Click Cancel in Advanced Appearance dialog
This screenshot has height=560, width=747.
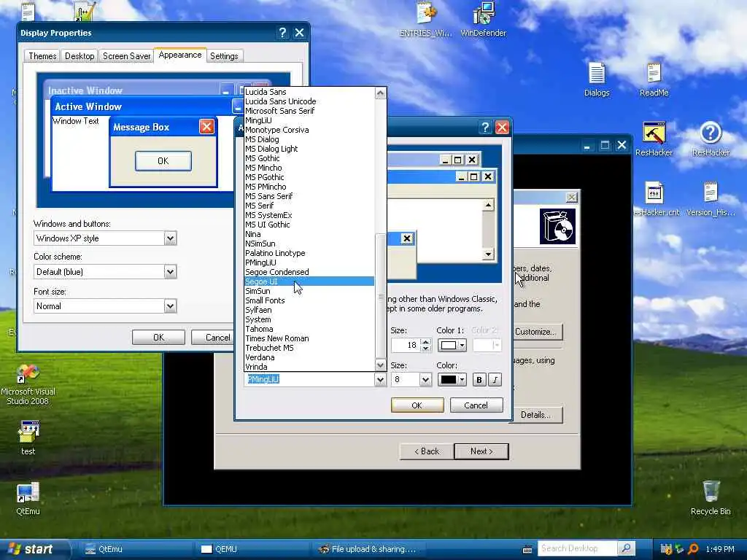coord(476,405)
